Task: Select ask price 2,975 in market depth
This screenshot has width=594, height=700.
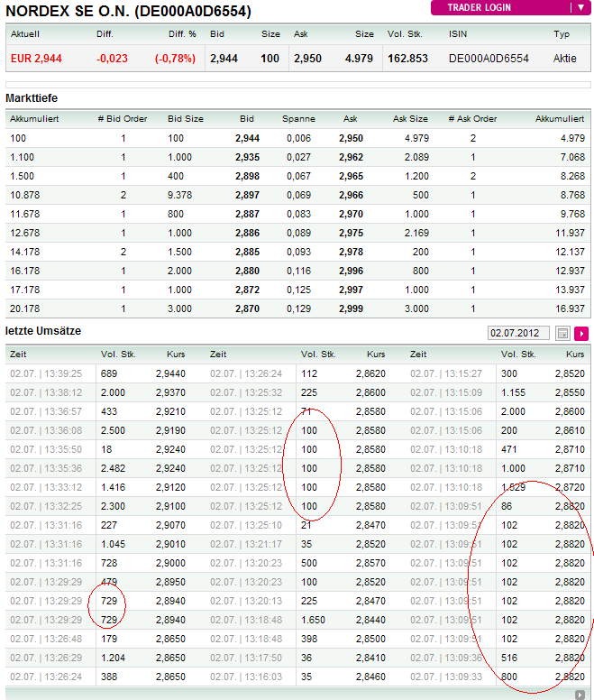Action: (x=351, y=233)
